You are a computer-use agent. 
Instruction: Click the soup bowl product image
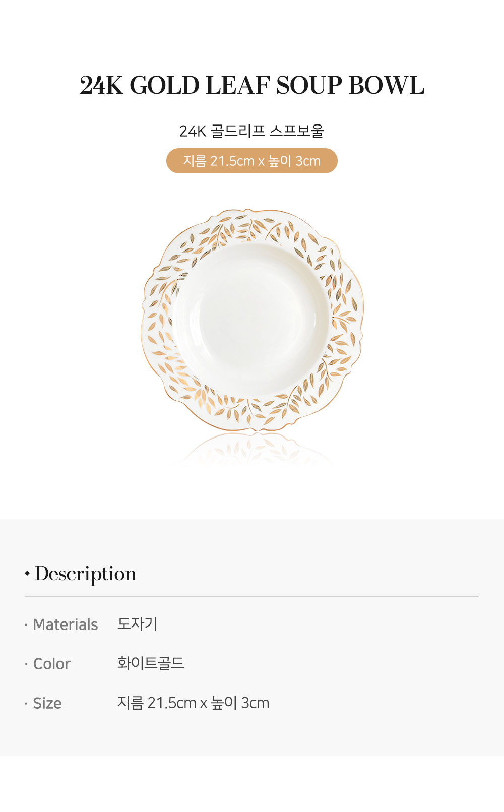(252, 320)
